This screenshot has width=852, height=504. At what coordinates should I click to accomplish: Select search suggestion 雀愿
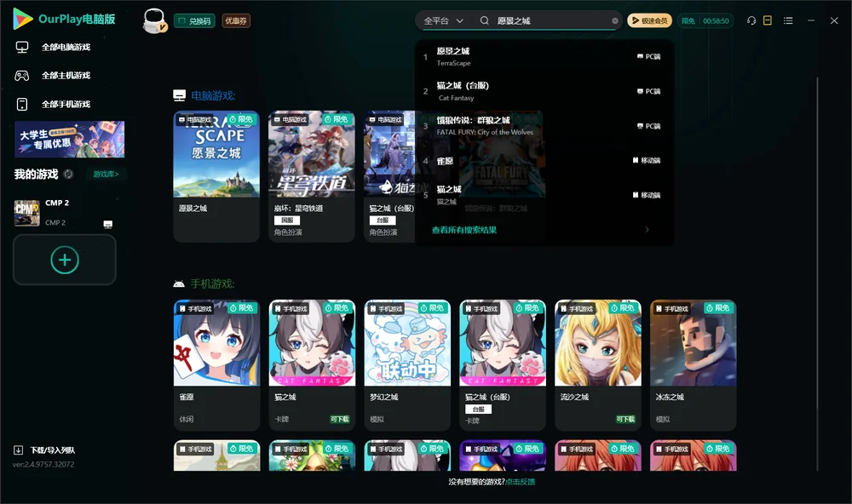coord(544,161)
